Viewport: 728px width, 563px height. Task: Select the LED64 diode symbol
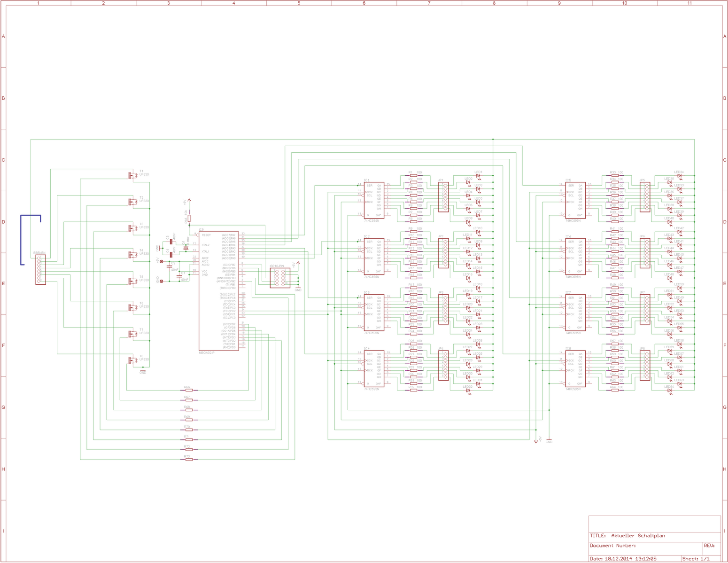point(670,391)
